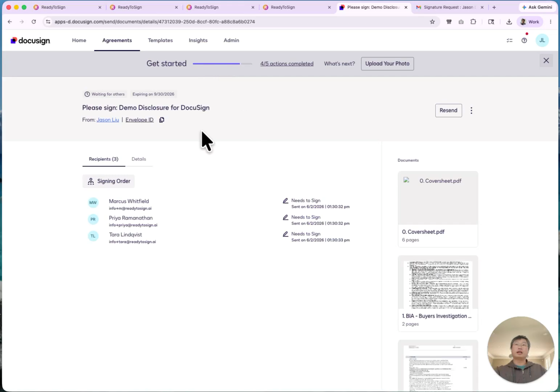Switch to the first ReadyToSign browser tab

(67, 7)
